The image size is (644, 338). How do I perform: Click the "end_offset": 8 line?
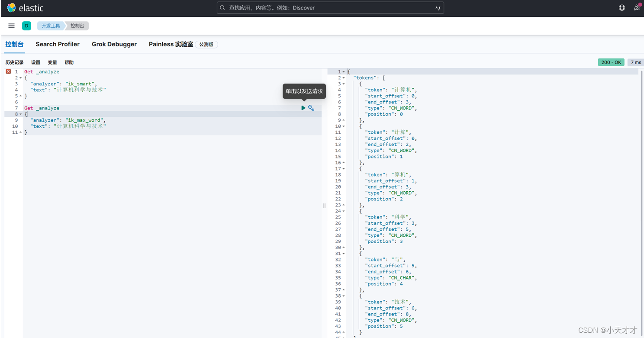(x=388, y=314)
